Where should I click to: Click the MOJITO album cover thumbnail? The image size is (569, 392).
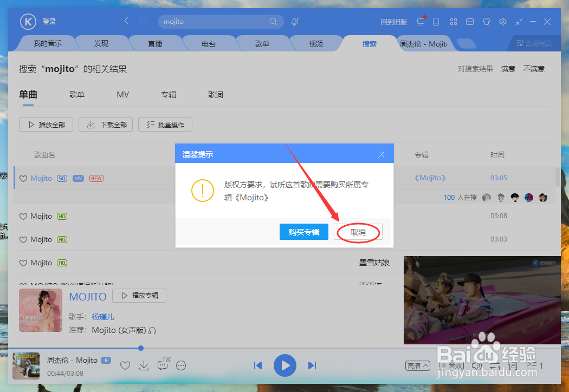41,310
